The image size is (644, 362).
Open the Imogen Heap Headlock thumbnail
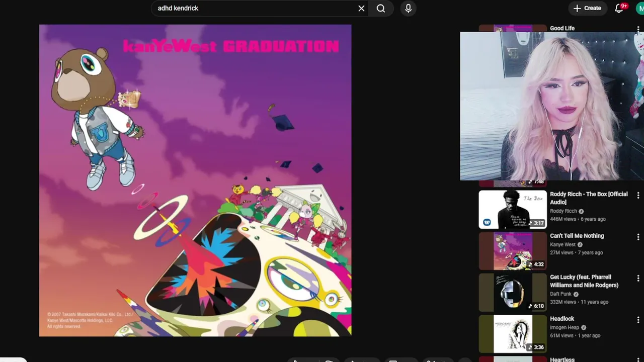513,334
